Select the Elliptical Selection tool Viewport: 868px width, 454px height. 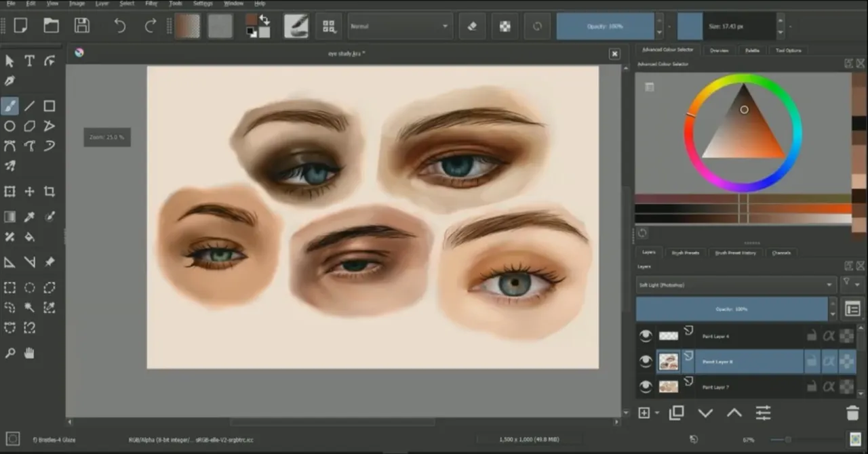(30, 287)
